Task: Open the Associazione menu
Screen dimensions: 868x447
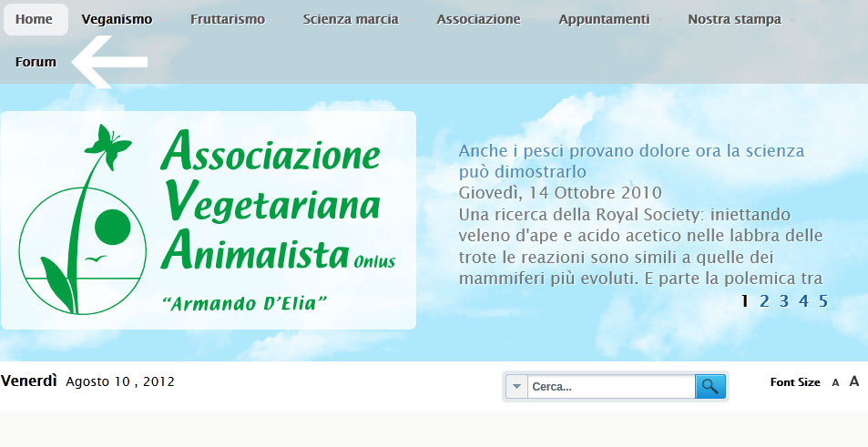Action: point(478,19)
